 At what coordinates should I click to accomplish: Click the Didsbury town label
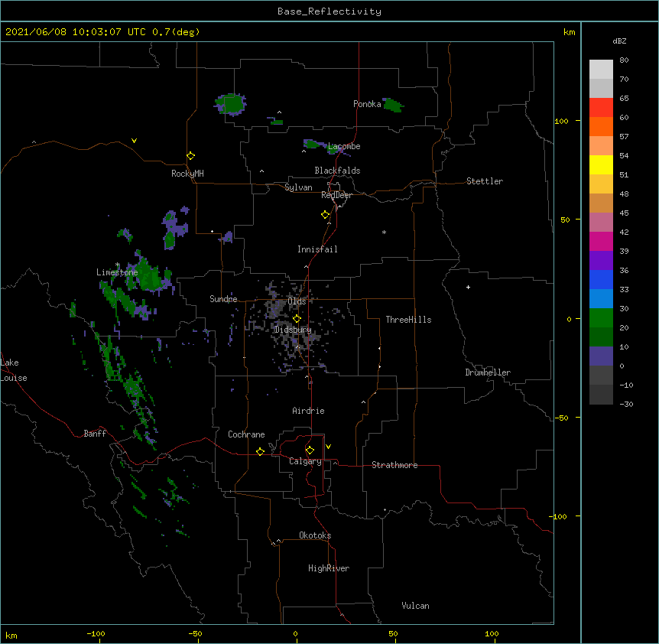coord(293,330)
